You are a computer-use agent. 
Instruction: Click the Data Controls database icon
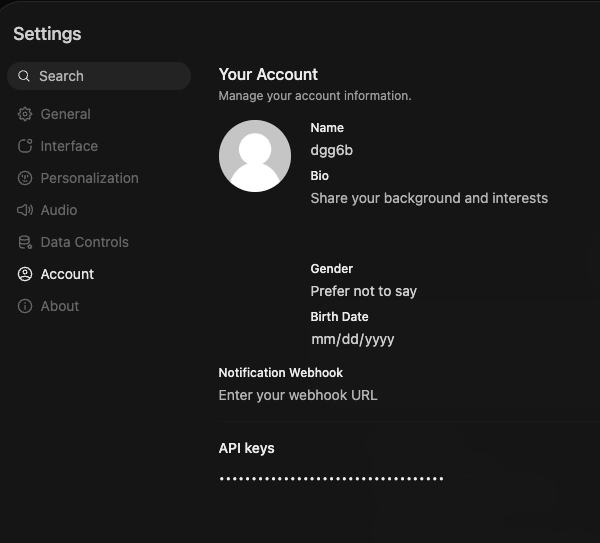[x=25, y=242]
